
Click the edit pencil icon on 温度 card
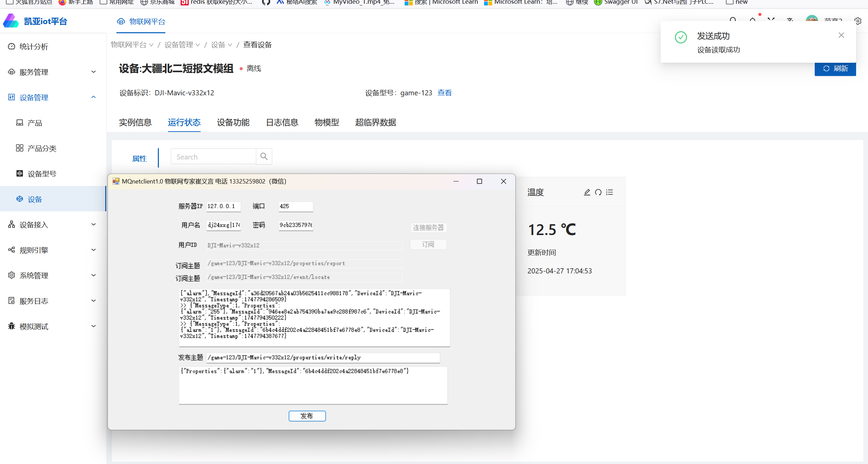tap(587, 192)
